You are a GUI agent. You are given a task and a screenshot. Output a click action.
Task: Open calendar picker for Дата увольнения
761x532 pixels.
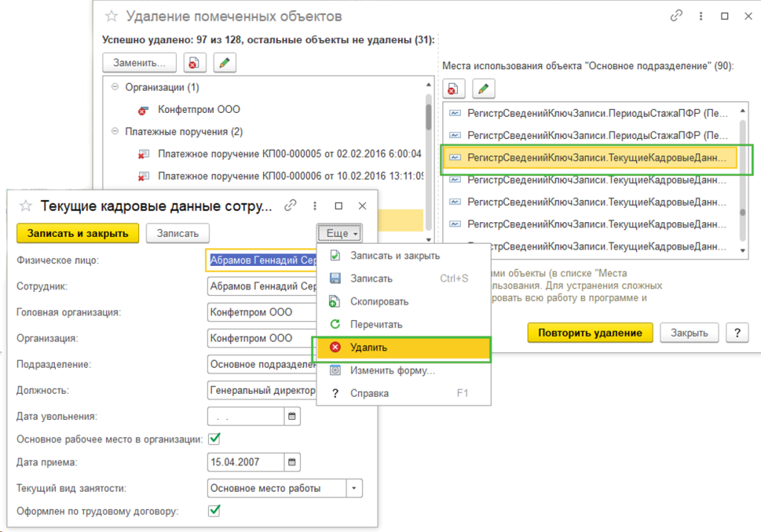(x=292, y=417)
